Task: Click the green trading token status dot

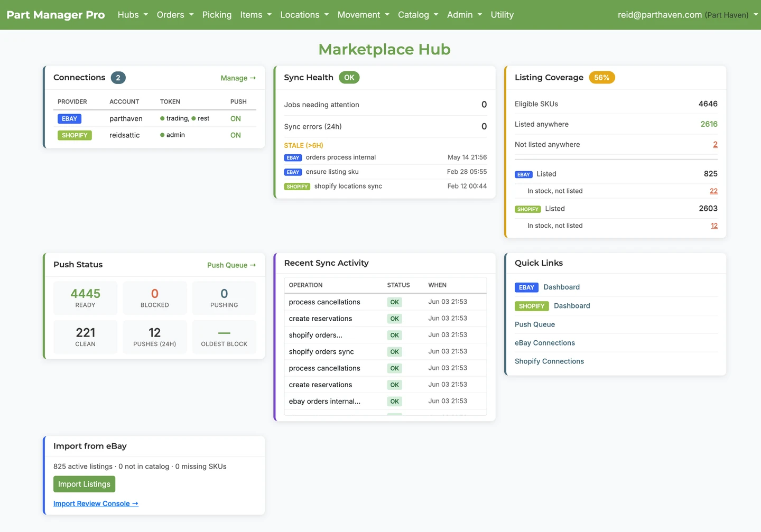Action: point(162,119)
